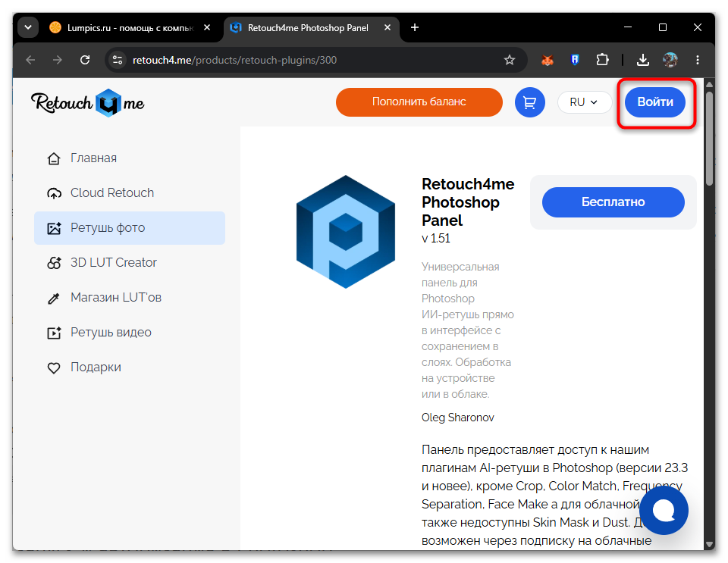Open Chrome three-dot menu
The height and width of the screenshot is (563, 728).
[x=698, y=60]
